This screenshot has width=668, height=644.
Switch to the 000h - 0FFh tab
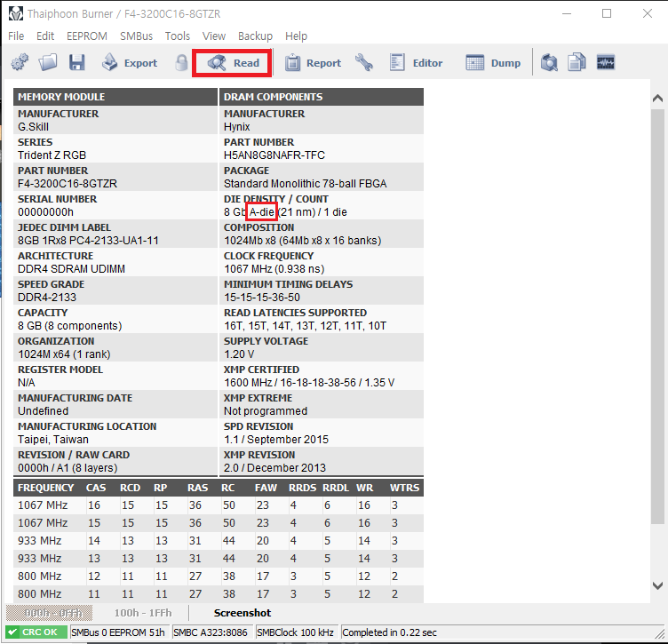point(49,613)
